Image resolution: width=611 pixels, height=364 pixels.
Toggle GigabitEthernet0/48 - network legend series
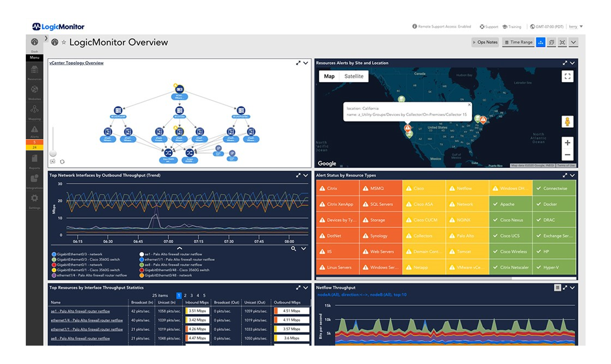(166, 275)
